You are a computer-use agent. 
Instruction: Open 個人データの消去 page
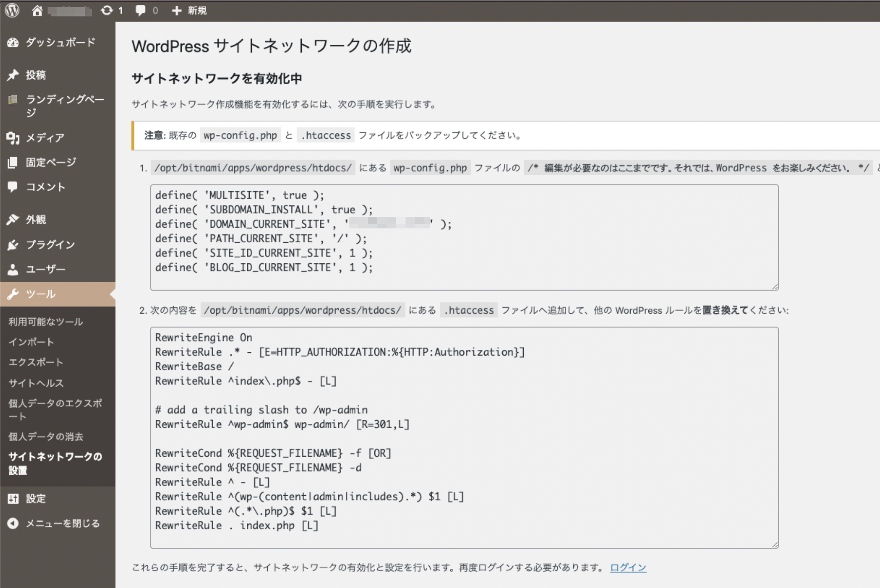pyautogui.click(x=46, y=437)
